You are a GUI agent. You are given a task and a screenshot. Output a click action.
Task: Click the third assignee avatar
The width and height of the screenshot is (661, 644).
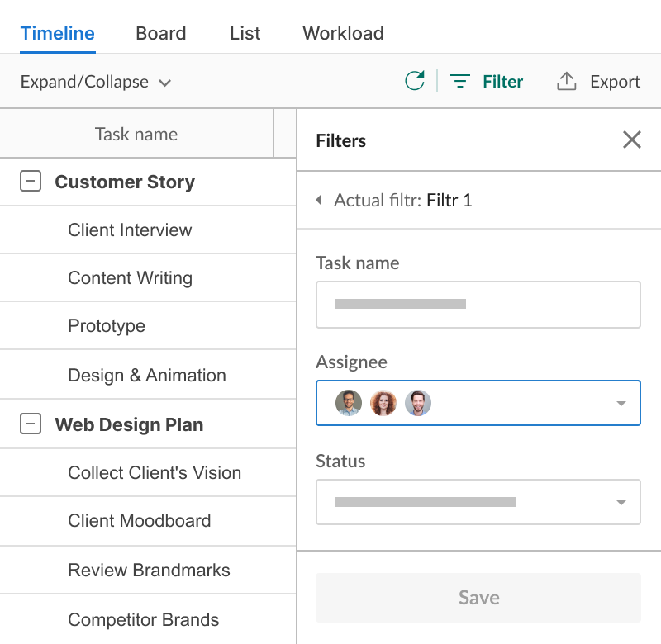(x=418, y=403)
